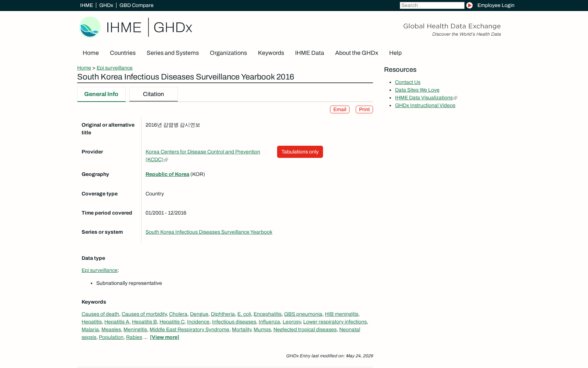
Task: Open the Mortality keyword
Action: pos(241,329)
